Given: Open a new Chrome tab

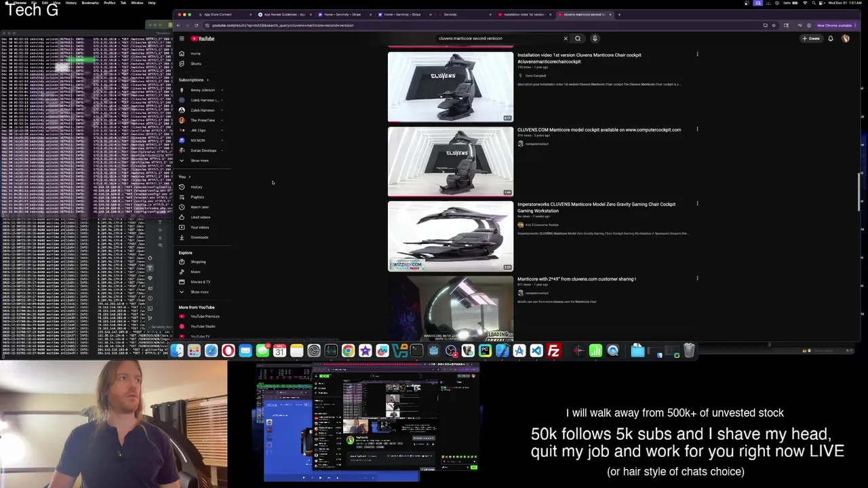Looking at the screenshot, I should [x=619, y=14].
